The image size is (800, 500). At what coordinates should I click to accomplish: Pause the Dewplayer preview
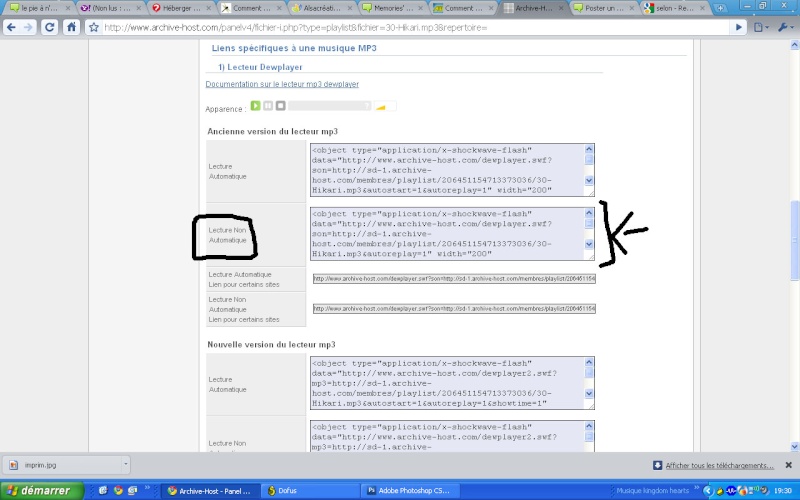click(x=268, y=106)
